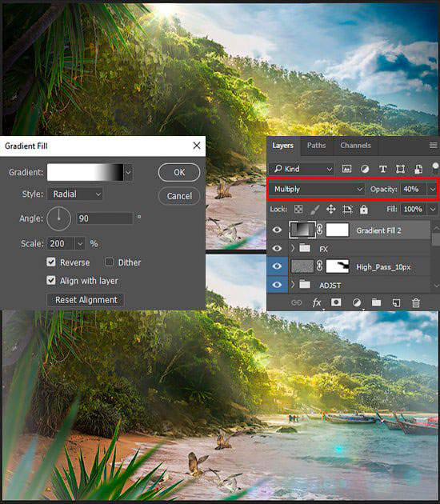
Task: Open the fx layer style menu
Action: pyautogui.click(x=317, y=302)
